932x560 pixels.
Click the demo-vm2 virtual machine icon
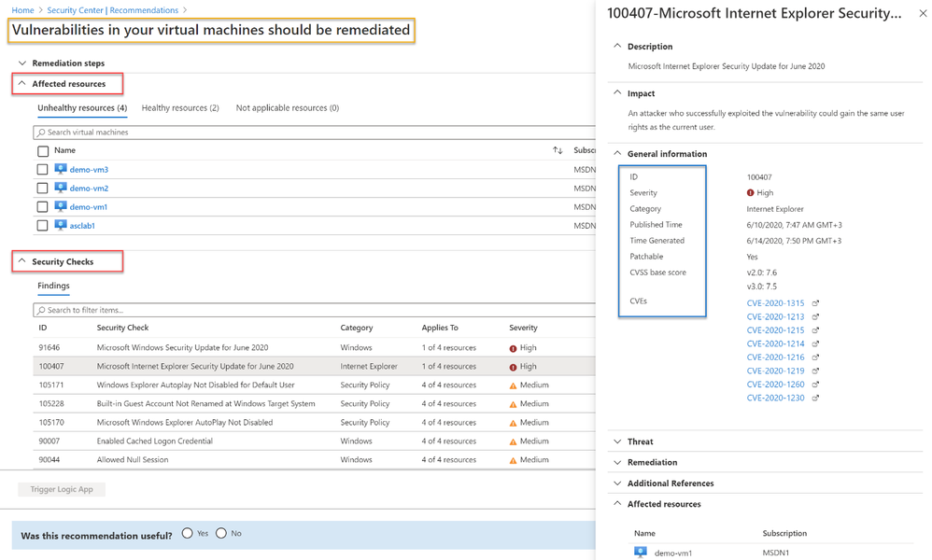click(61, 188)
